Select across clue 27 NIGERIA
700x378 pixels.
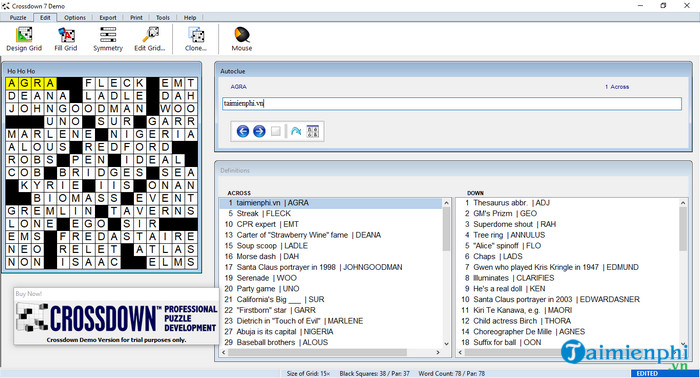click(330, 332)
